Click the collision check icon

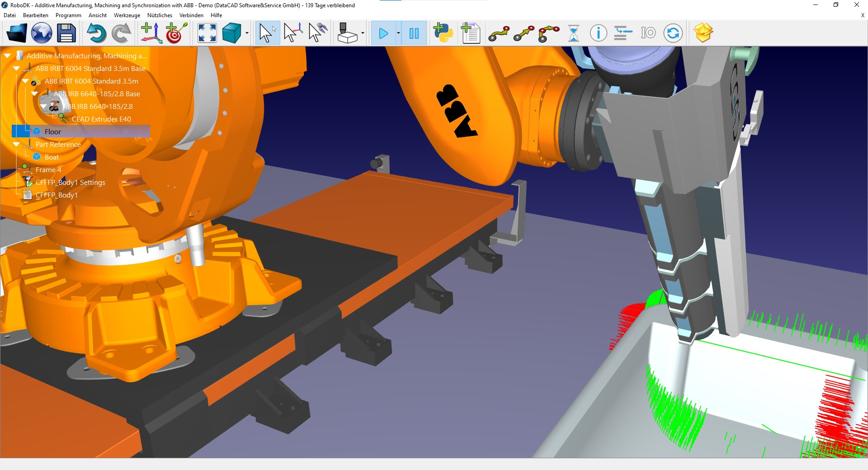[x=347, y=33]
